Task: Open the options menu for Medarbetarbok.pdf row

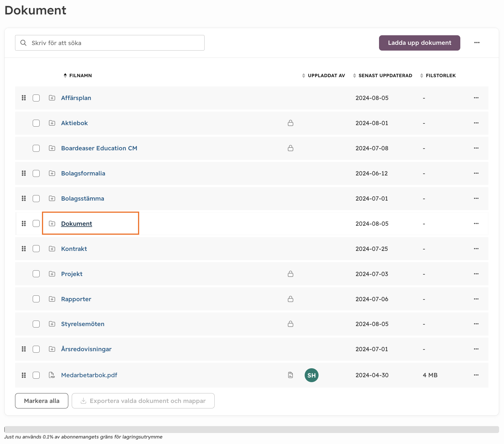Action: 476,375
